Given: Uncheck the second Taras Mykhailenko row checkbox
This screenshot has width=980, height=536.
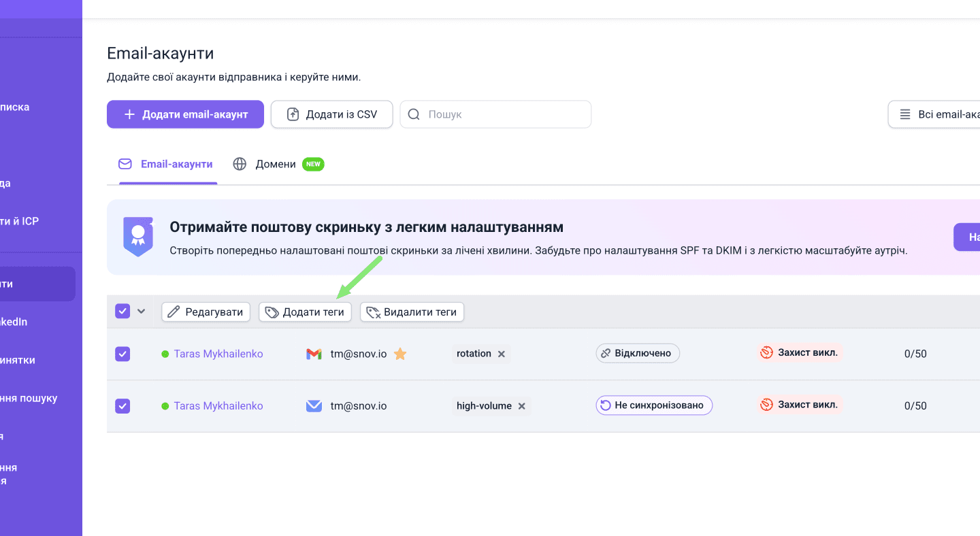Looking at the screenshot, I should (122, 406).
